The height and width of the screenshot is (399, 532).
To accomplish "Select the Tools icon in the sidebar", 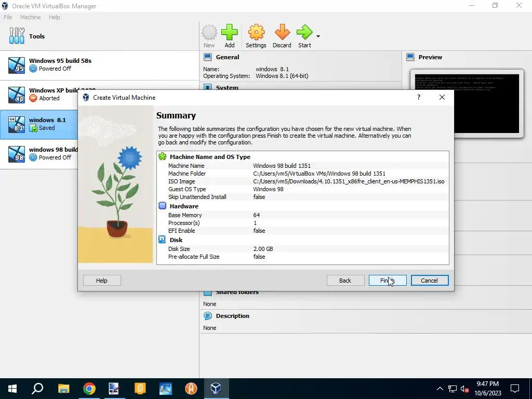I will 17,36.
